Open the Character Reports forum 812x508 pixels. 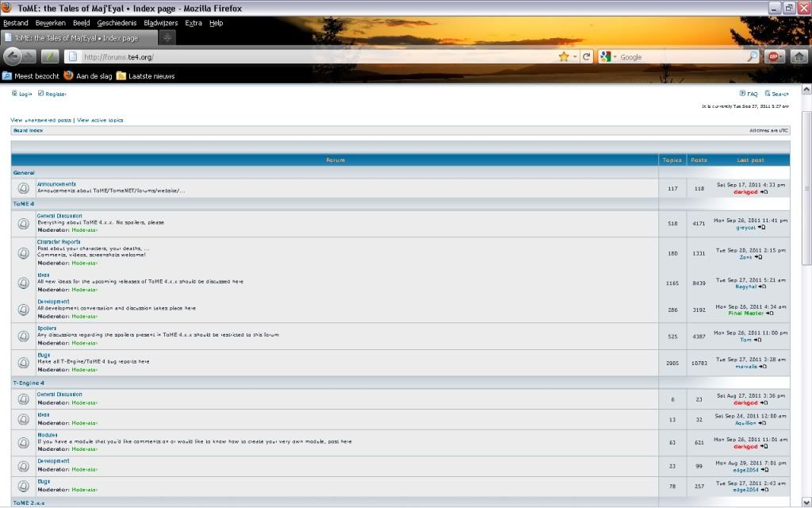pos(59,241)
